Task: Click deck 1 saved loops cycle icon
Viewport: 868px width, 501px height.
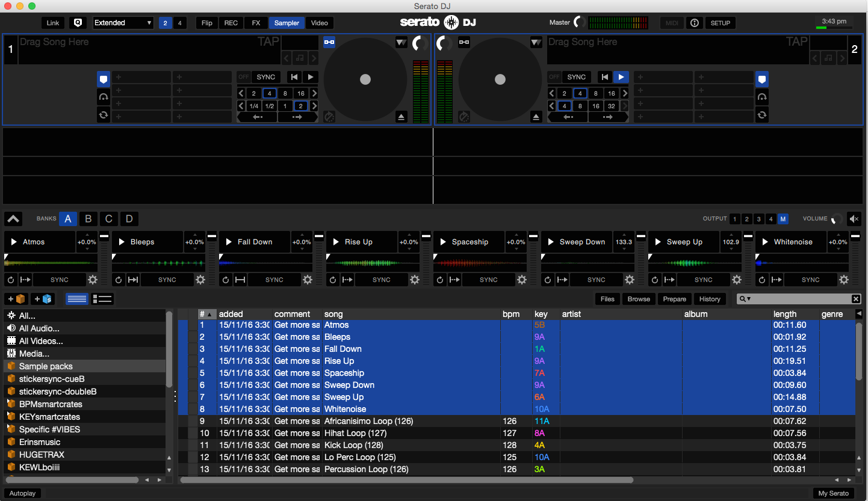Action: click(x=104, y=114)
